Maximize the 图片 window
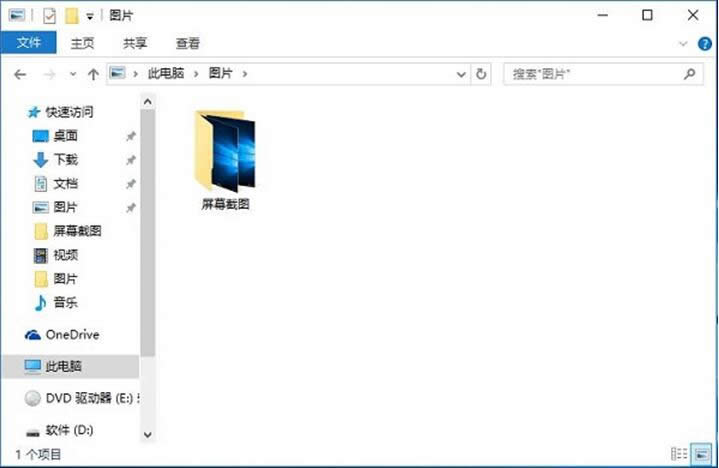The width and height of the screenshot is (719, 468). (647, 15)
